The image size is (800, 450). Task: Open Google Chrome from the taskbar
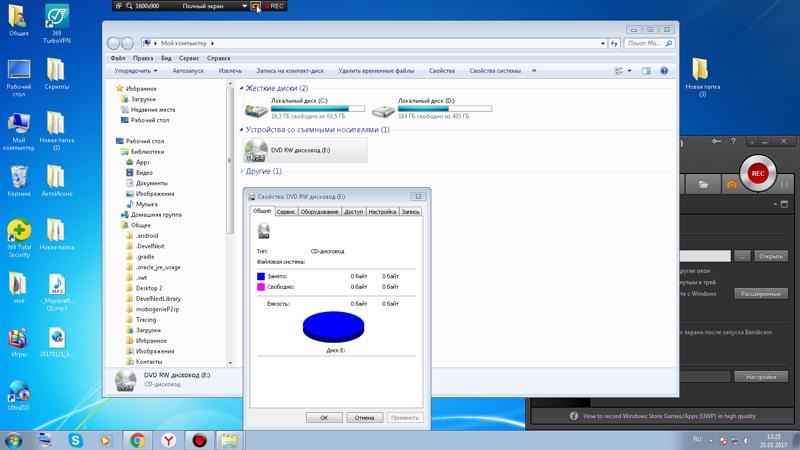[x=137, y=440]
